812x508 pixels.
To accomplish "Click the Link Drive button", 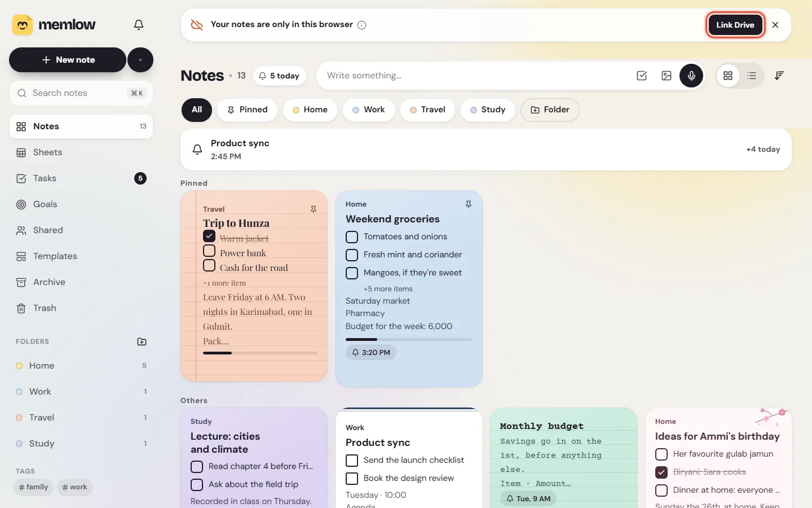I will [x=735, y=25].
